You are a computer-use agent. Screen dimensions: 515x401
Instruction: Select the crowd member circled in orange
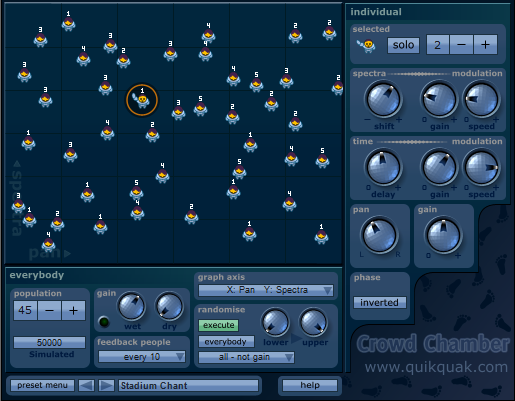pyautogui.click(x=142, y=100)
